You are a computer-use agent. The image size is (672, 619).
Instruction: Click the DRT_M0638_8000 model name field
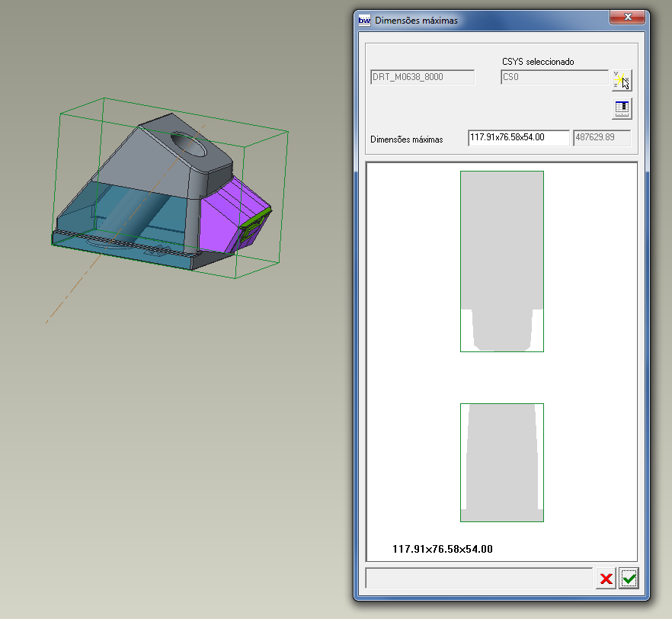tap(422, 77)
